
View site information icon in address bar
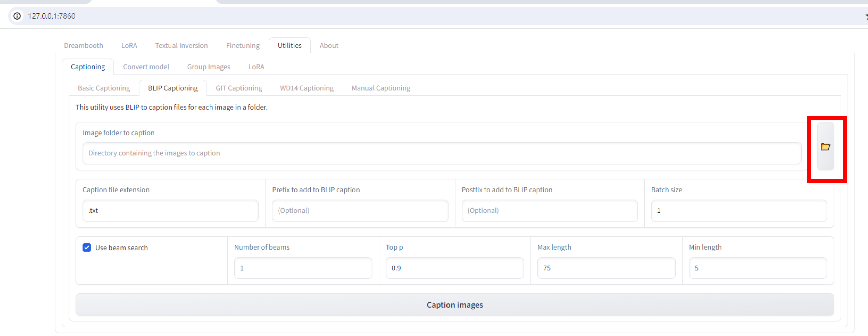click(x=17, y=16)
